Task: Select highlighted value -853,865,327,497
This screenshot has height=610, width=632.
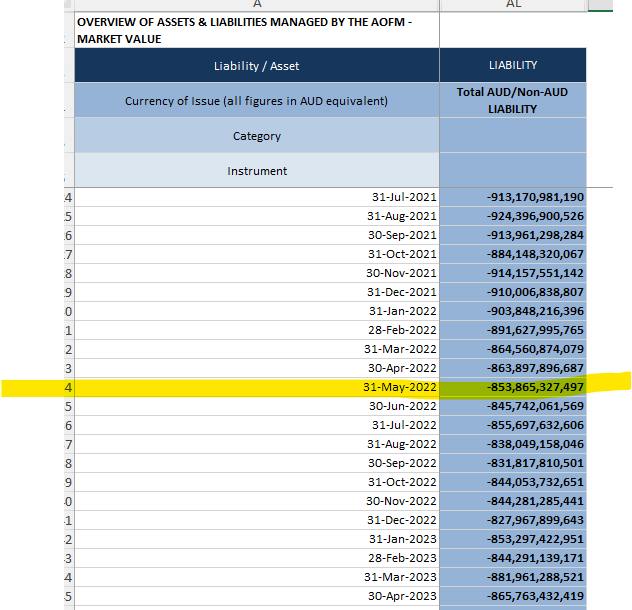Action: pyautogui.click(x=513, y=387)
